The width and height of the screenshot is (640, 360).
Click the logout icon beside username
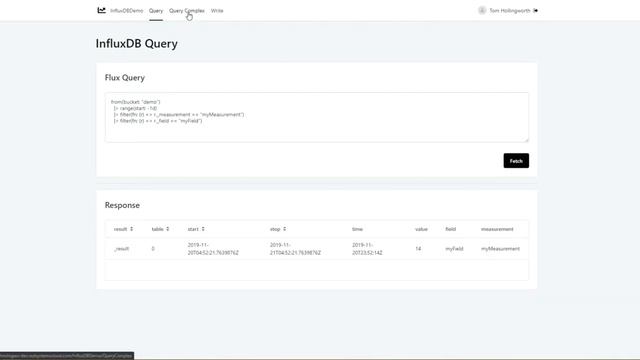(x=536, y=11)
